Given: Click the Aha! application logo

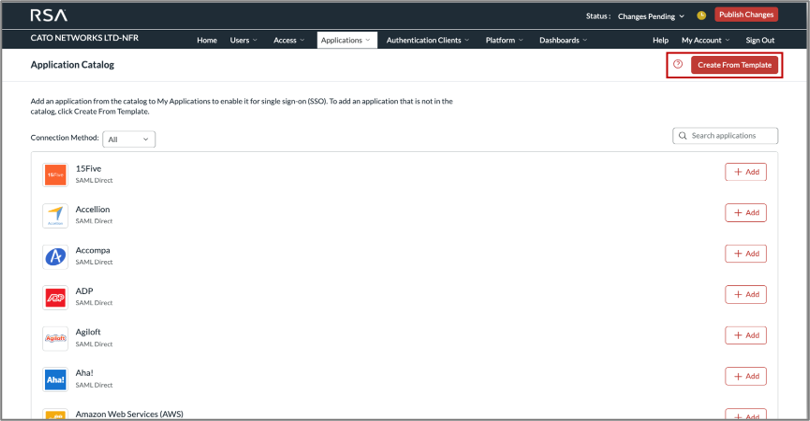Looking at the screenshot, I should pos(55,379).
